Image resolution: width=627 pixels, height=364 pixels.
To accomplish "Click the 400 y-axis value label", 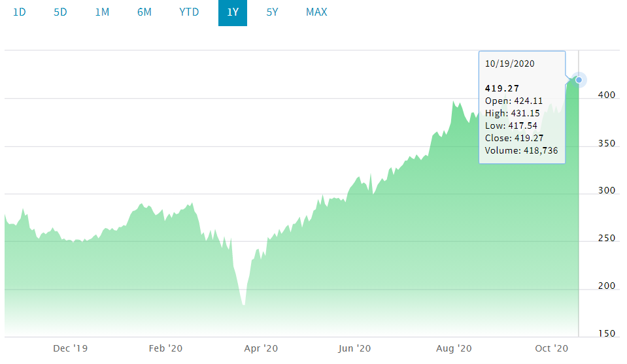I will point(607,95).
